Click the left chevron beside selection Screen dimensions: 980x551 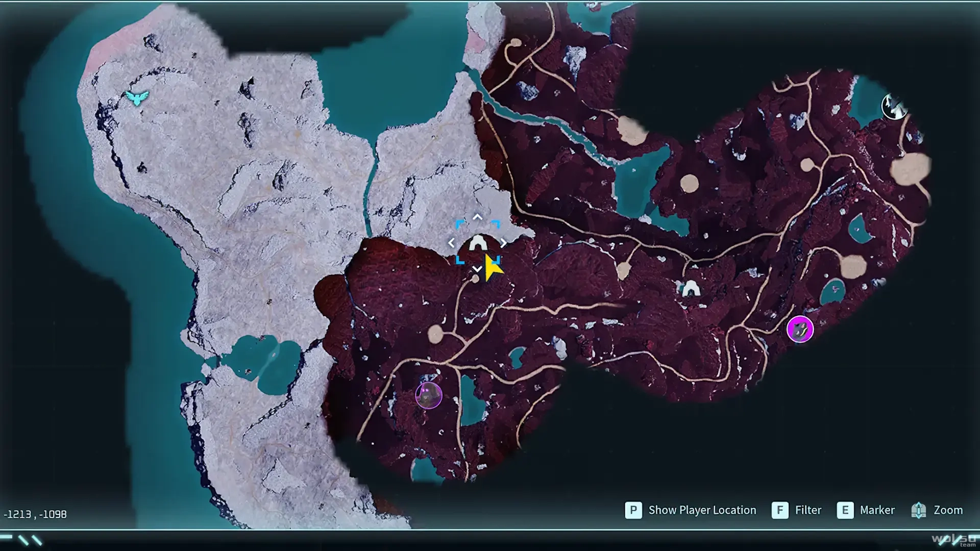click(x=451, y=243)
